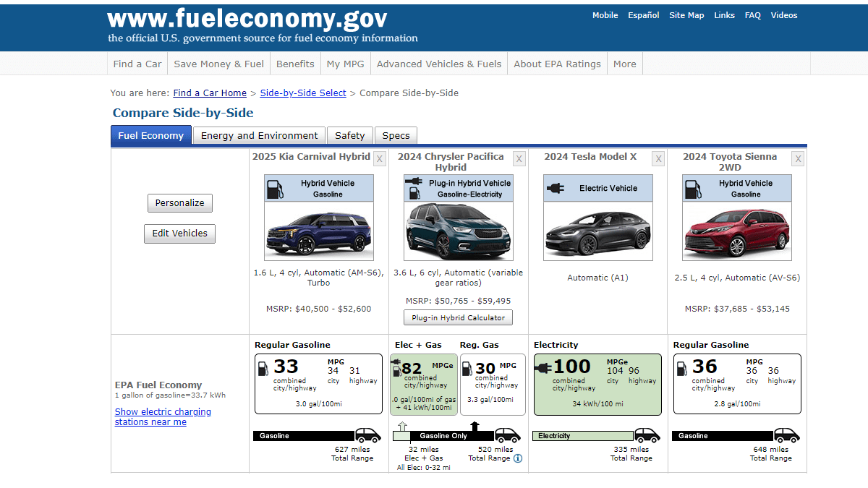
Task: Remove the 2024 Chrysler Pacifica Hybrid column
Action: point(519,159)
